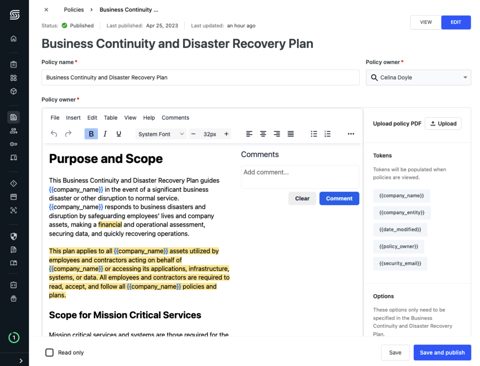
Task: Select the {{security_email}} token chip
Action: coord(400,264)
